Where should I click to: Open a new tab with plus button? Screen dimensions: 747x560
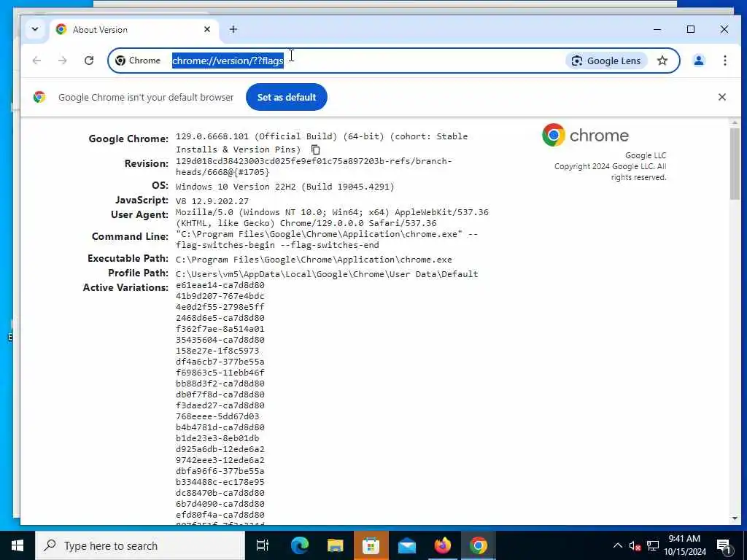point(233,29)
